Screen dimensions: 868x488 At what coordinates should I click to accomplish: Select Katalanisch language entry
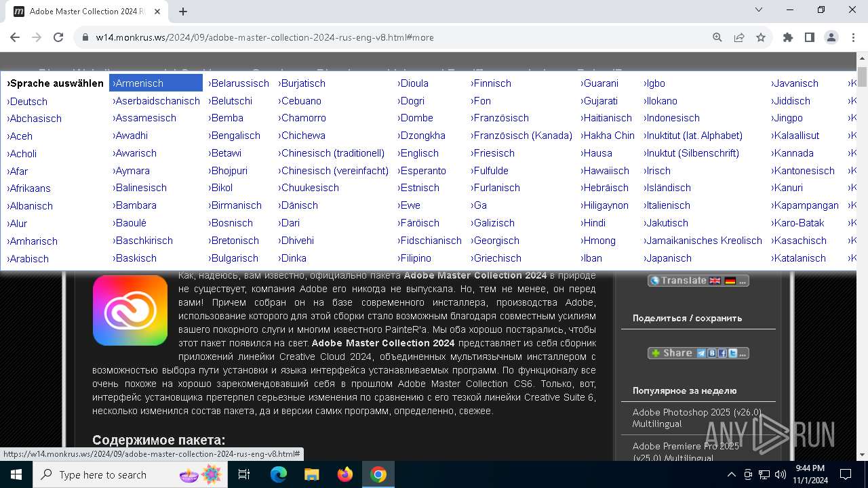point(799,258)
